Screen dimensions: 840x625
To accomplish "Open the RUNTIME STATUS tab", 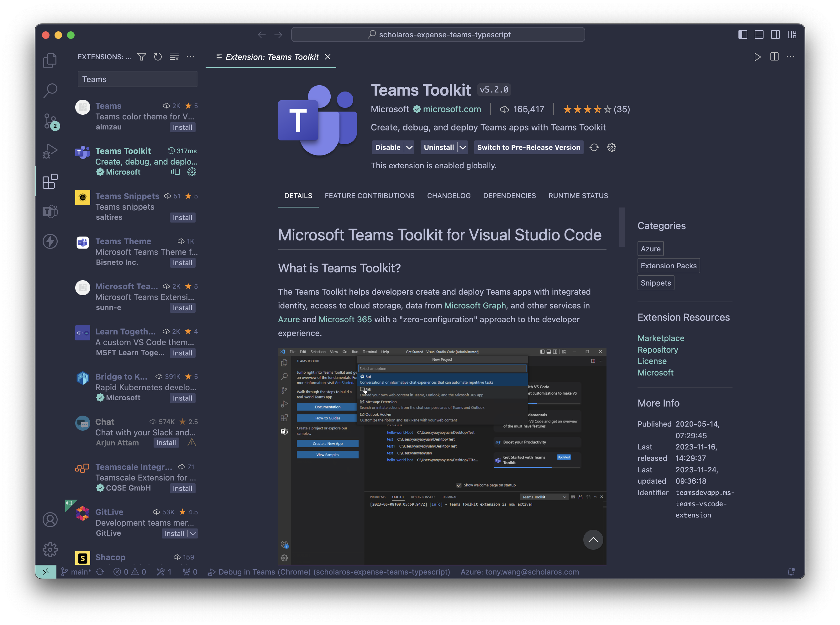I will pyautogui.click(x=578, y=196).
